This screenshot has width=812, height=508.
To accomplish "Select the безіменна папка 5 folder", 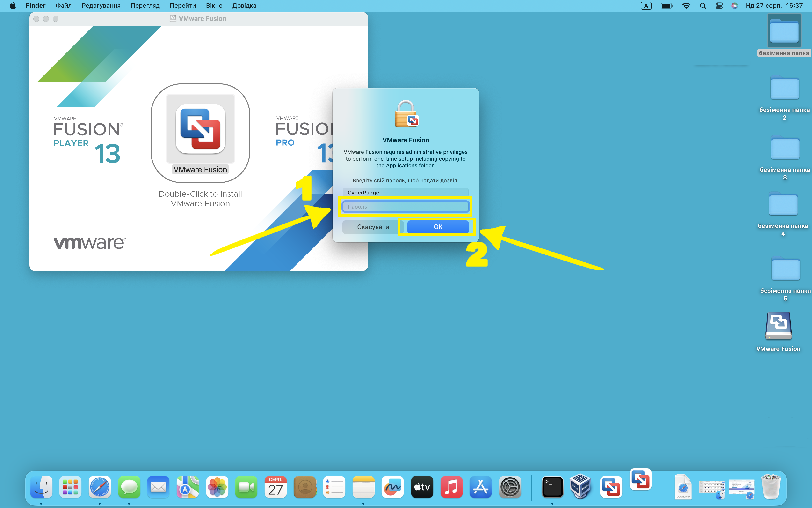I will 785,279.
